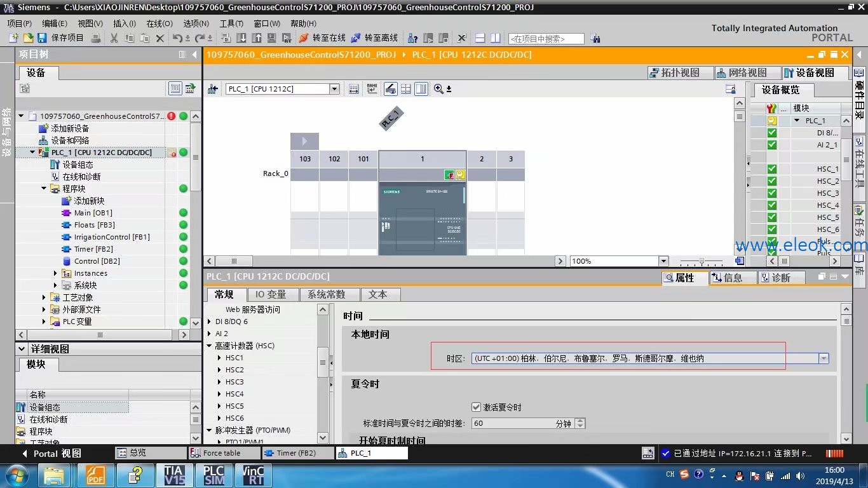Click the 保存项目 button
Image resolution: width=868 pixels, height=488 pixels.
[x=60, y=38]
